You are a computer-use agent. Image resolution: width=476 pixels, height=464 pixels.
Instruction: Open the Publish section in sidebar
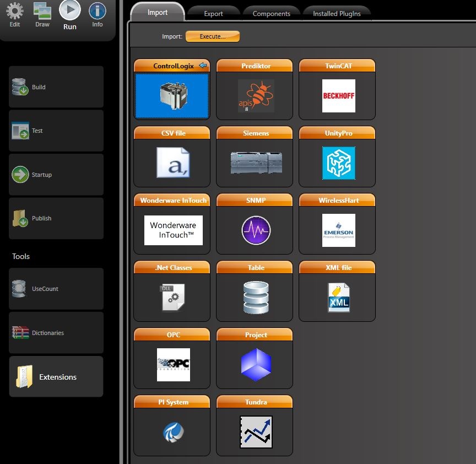coord(56,218)
